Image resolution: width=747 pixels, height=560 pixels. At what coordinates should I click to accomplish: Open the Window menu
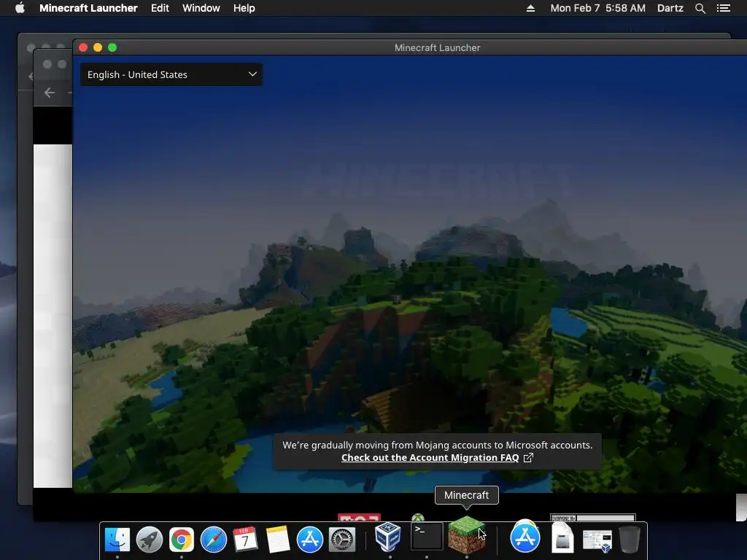coord(201,8)
